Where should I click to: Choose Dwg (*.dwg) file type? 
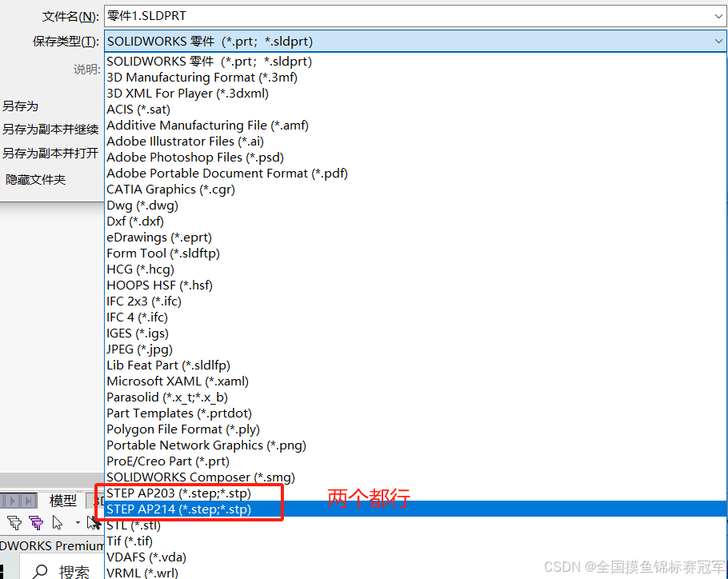[415, 206]
